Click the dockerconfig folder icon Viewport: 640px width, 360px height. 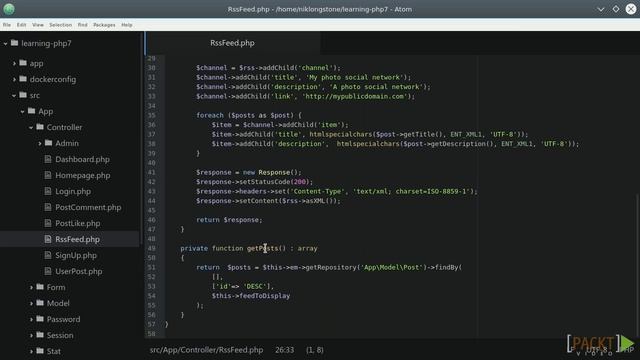pyautogui.click(x=23, y=79)
